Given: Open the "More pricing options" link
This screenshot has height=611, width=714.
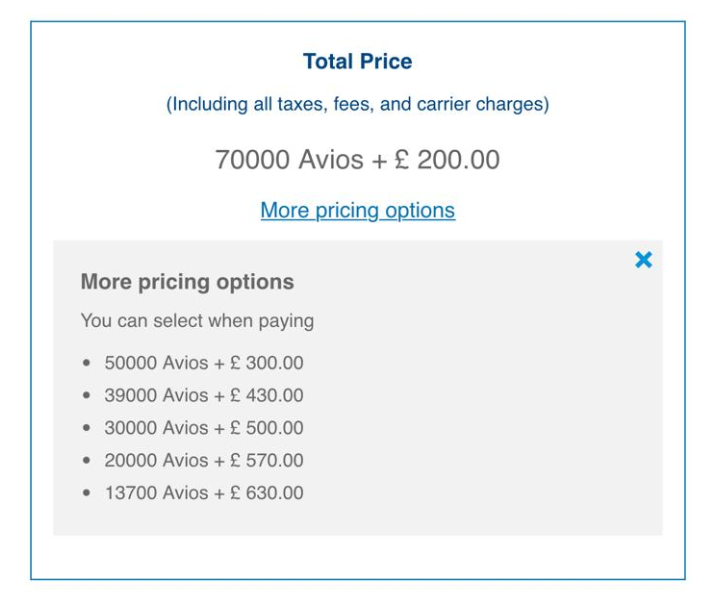Looking at the screenshot, I should click(357, 211).
